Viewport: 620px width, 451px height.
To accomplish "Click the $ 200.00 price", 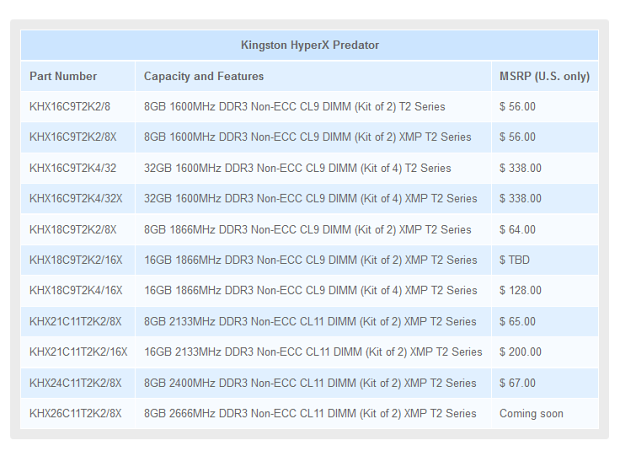I will (520, 352).
